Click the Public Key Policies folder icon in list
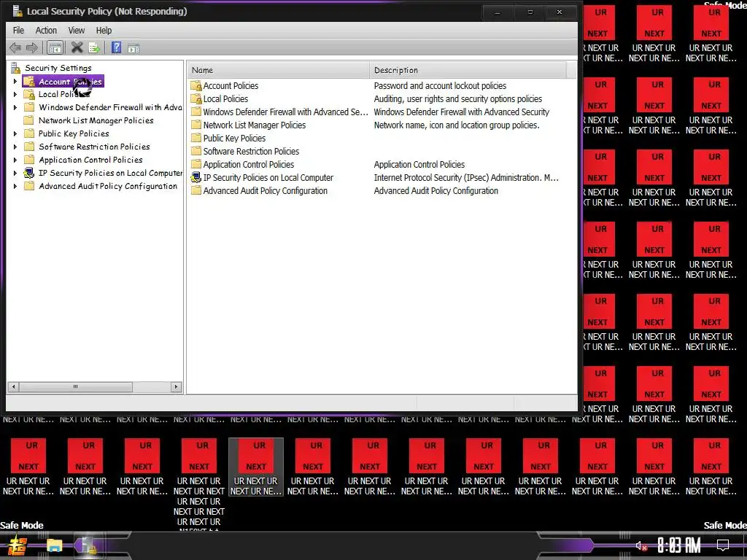The height and width of the screenshot is (560, 747). [196, 138]
